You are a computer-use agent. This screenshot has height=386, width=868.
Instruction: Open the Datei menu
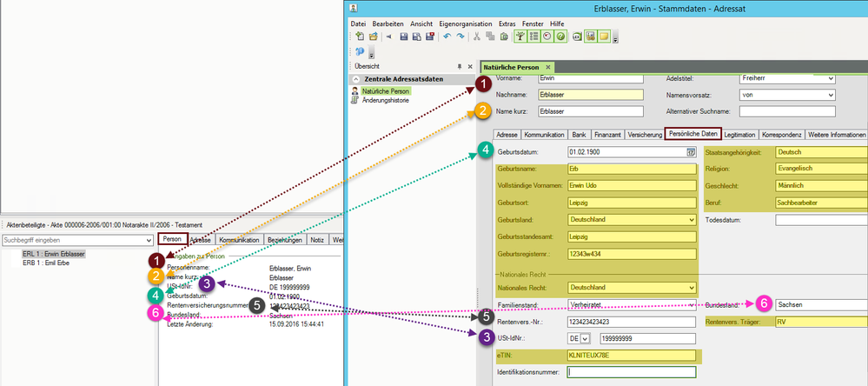358,23
